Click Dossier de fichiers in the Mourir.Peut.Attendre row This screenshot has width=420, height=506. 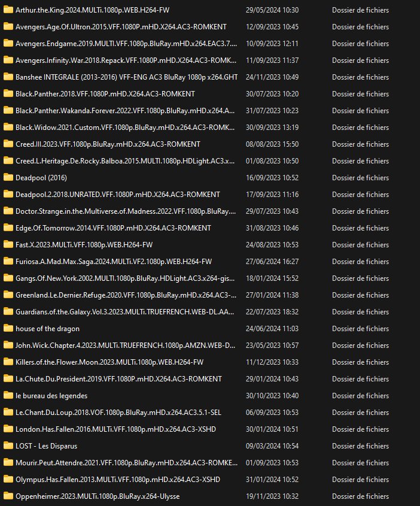360,463
